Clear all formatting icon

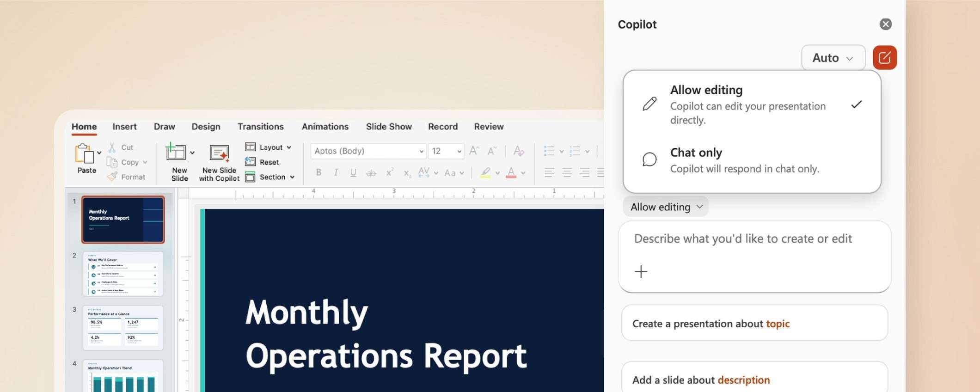(x=519, y=151)
